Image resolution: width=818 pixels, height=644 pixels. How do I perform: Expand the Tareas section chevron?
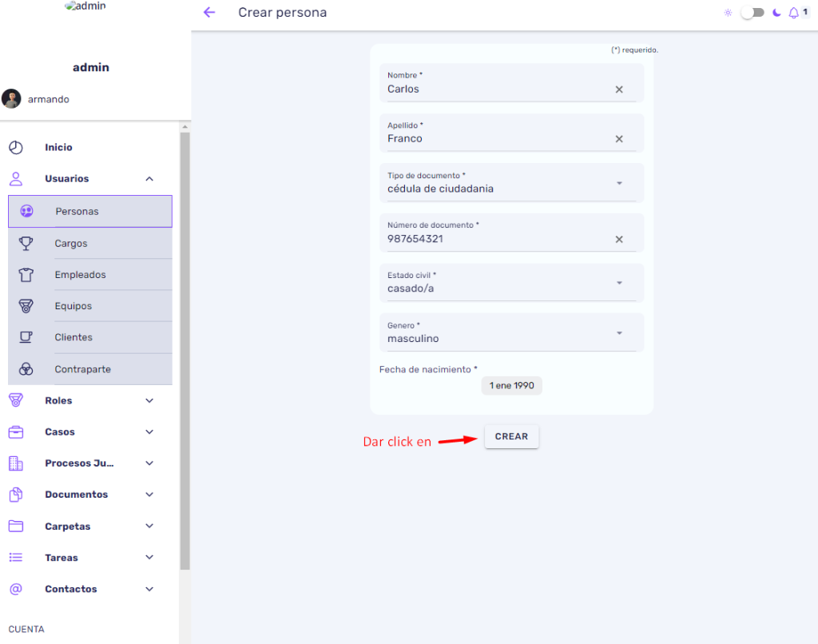tap(149, 558)
